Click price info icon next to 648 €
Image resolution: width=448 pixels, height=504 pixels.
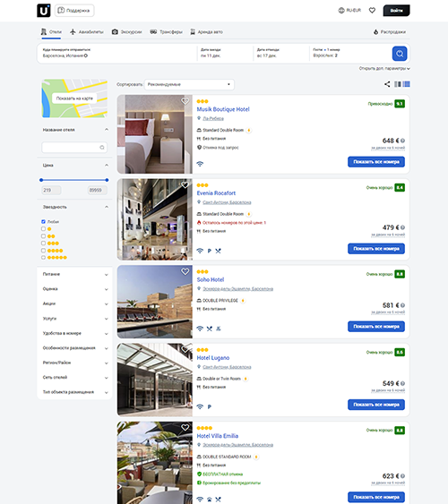tap(402, 141)
